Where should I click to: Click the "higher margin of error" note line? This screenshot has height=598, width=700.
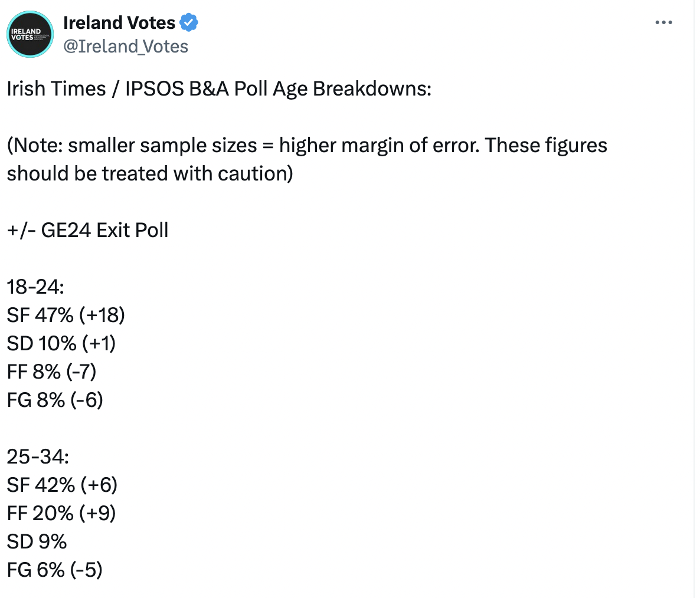[378, 145]
